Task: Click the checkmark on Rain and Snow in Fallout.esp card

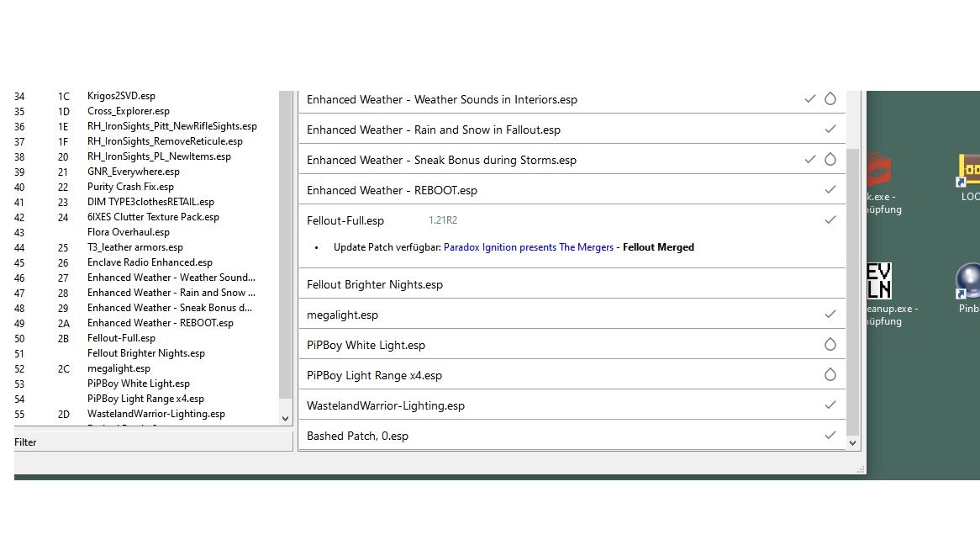Action: (830, 130)
